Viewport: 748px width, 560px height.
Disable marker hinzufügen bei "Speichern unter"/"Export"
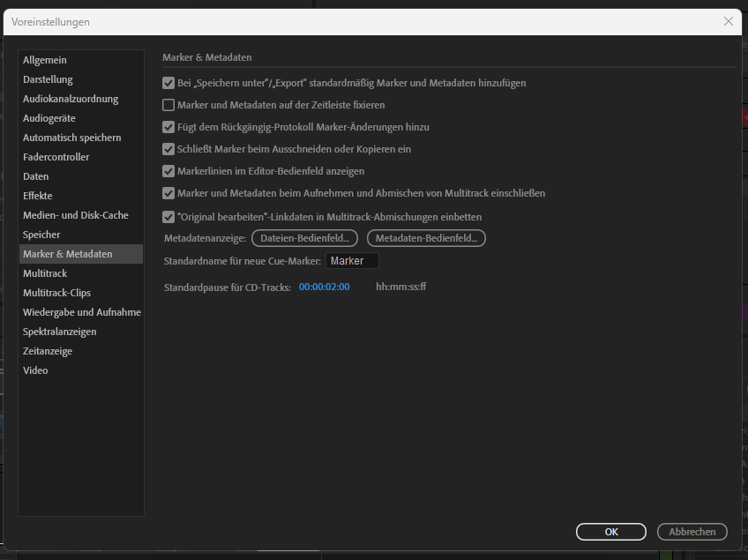(x=168, y=84)
